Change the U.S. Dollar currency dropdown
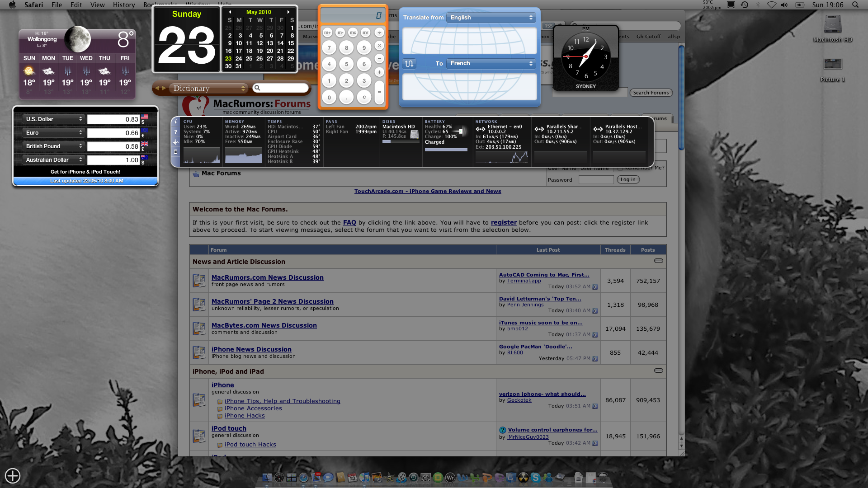 [54, 119]
